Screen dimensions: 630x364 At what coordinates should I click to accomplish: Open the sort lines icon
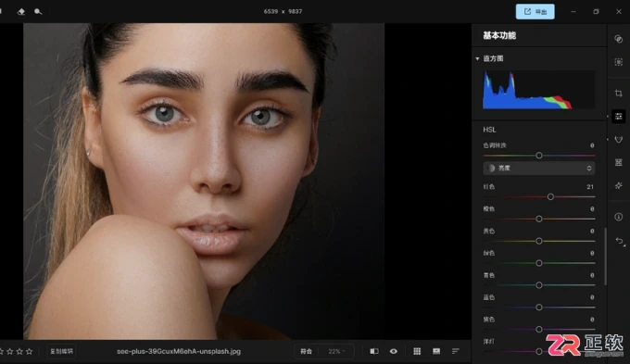click(456, 351)
